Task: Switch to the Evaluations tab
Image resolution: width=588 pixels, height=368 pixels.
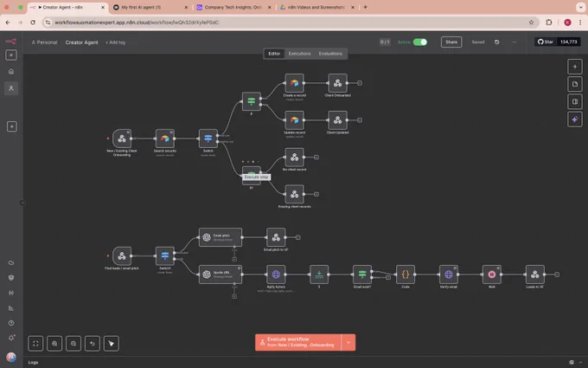Action: click(330, 54)
